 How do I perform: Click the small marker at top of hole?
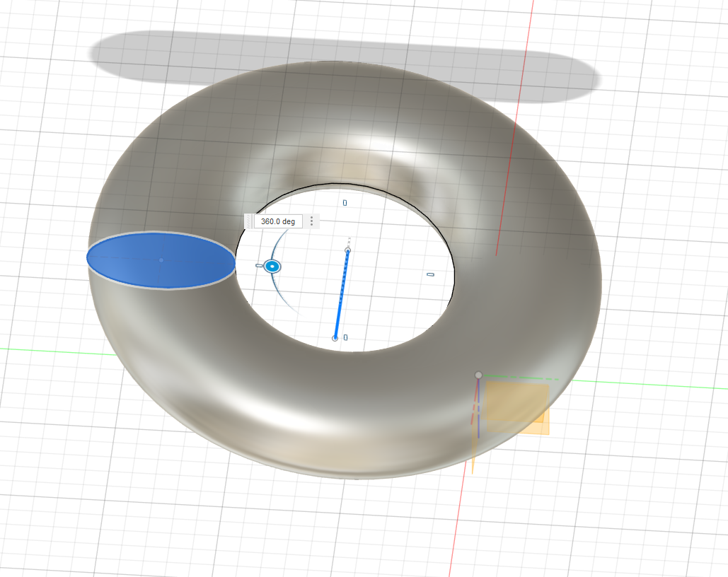[345, 203]
